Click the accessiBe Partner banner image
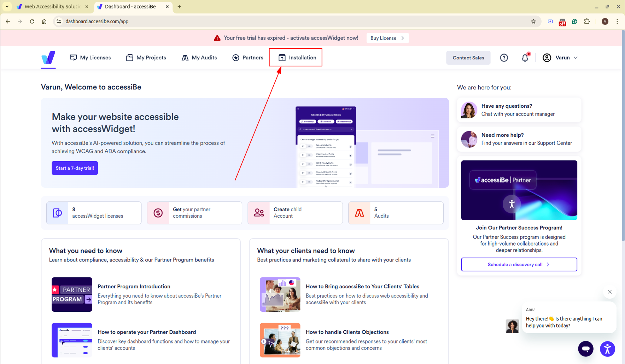 pyautogui.click(x=519, y=190)
